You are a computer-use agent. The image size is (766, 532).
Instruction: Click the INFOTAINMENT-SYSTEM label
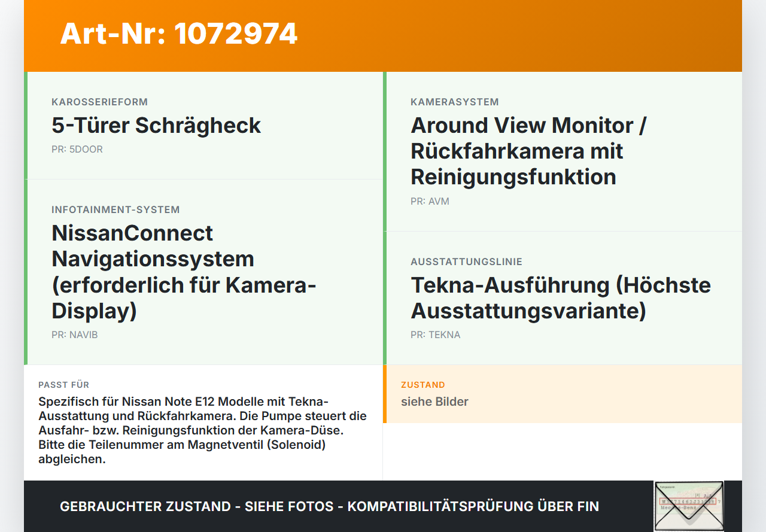115,209
